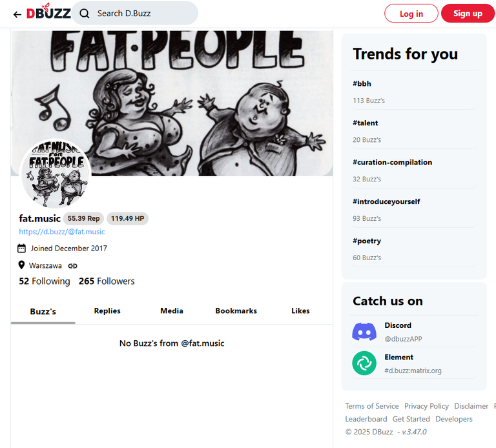Click the location pin icon
The width and height of the screenshot is (496, 448).
[21, 265]
